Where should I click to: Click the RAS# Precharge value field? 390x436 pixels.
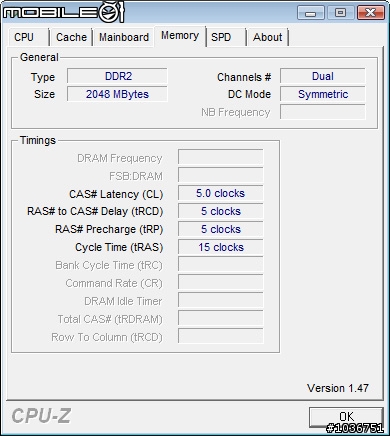(x=221, y=229)
